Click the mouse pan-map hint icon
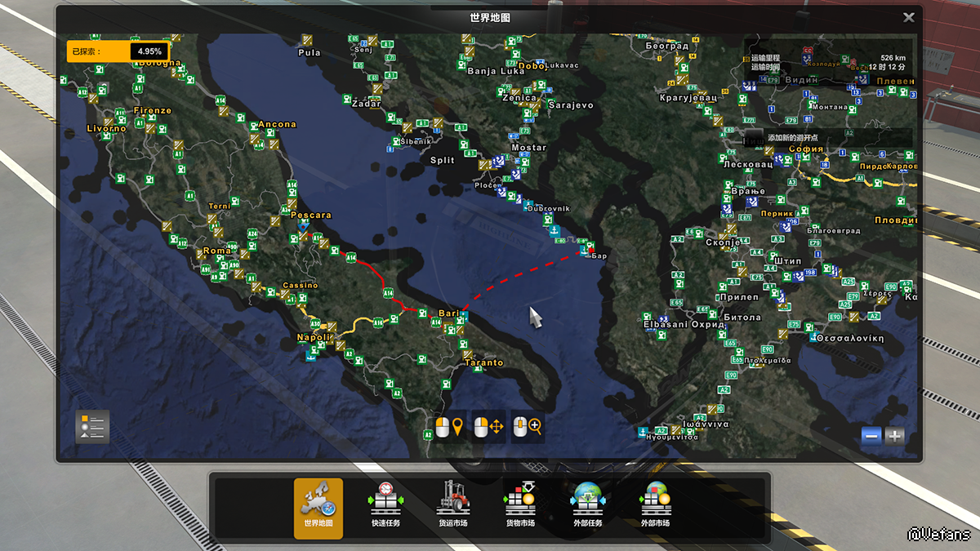The image size is (980, 551). tap(488, 426)
